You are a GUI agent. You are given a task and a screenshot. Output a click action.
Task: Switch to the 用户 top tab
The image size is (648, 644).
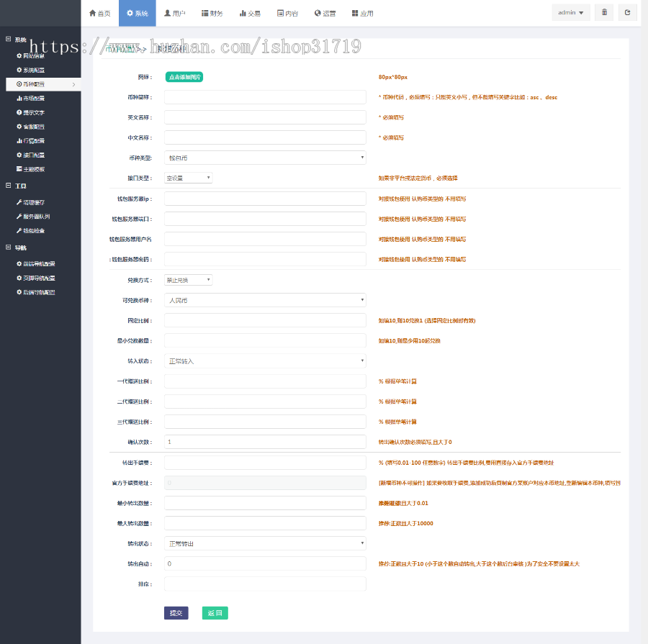point(175,13)
